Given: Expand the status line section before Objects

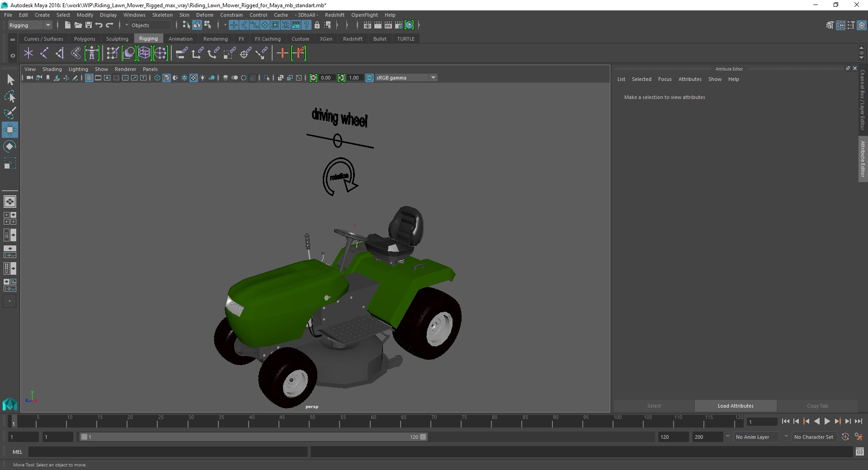Looking at the screenshot, I should coord(127,25).
